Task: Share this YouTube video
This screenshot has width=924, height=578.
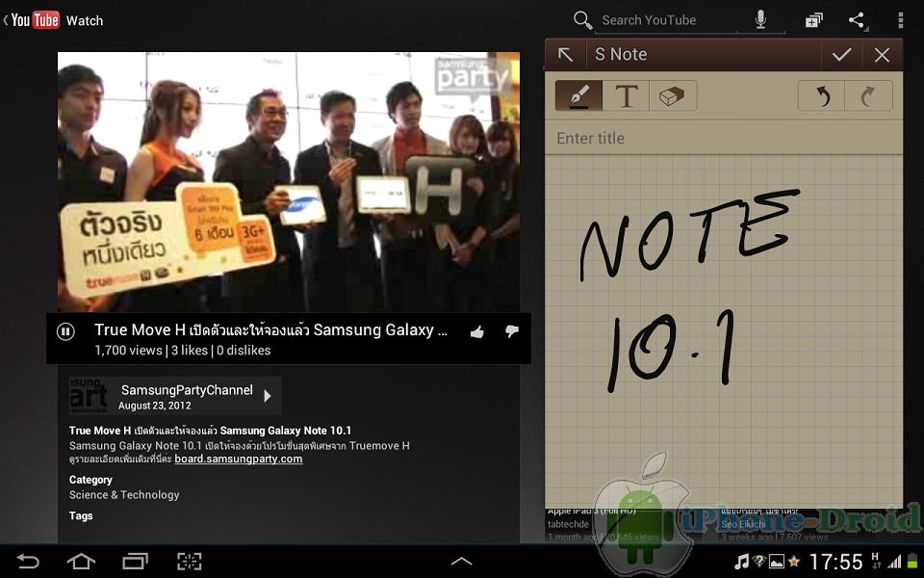Action: tap(857, 20)
